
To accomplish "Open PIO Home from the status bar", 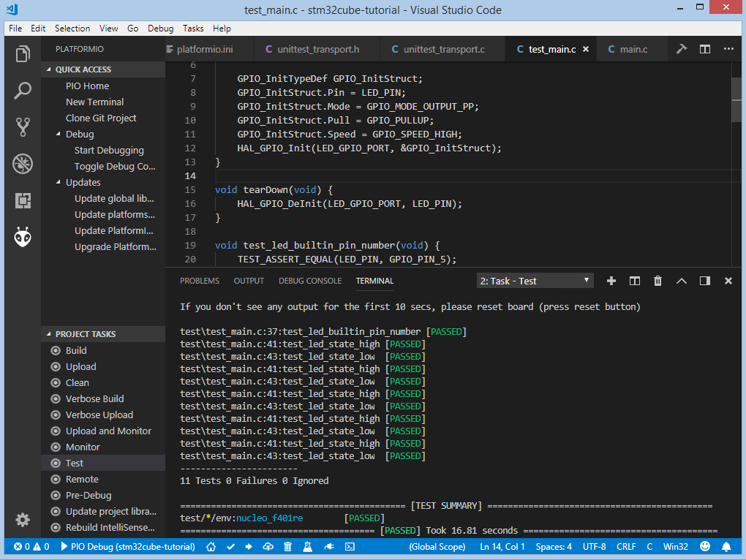I will [x=211, y=546].
